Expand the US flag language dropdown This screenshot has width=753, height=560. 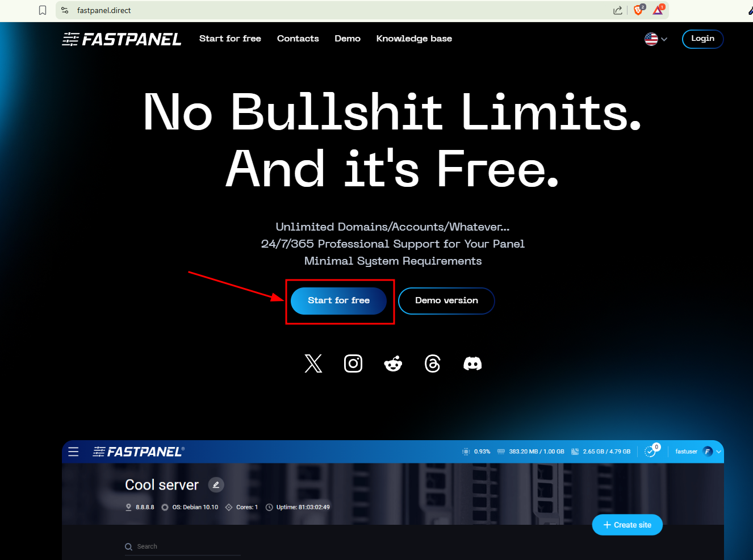click(x=656, y=39)
